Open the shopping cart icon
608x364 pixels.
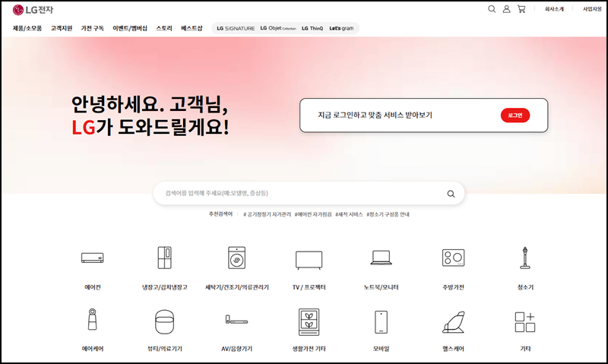pos(521,9)
